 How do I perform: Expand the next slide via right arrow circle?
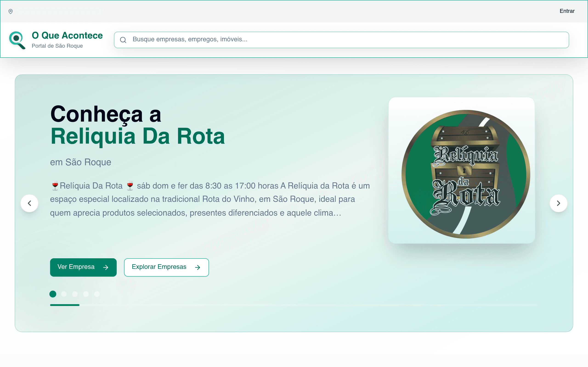(559, 203)
